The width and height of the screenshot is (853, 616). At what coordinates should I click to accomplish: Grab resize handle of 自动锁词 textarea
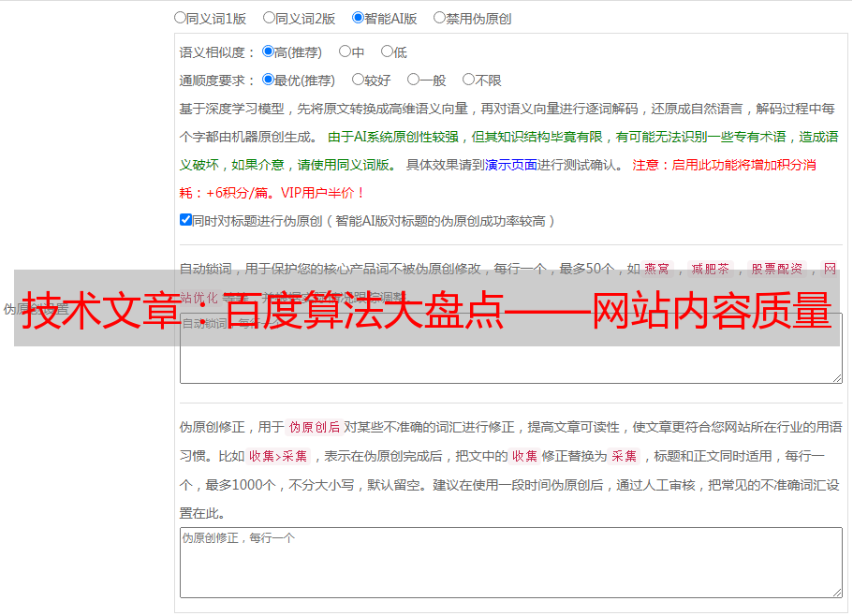click(x=837, y=379)
